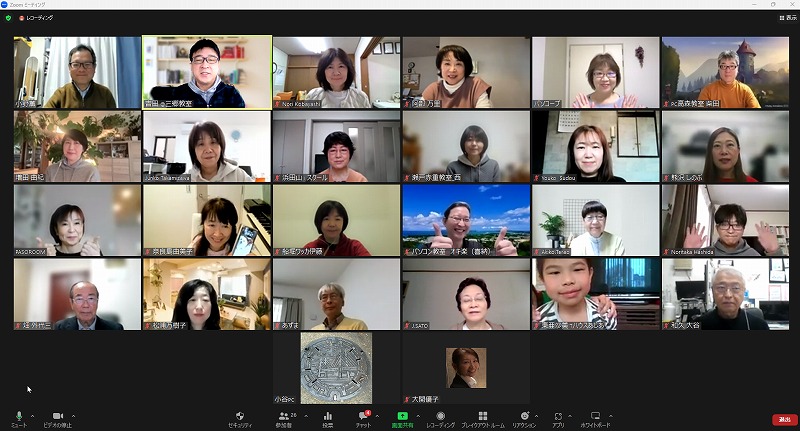800x431 pixels.
Task: Expand audio options arrow beside Mute
Action: tap(33, 416)
